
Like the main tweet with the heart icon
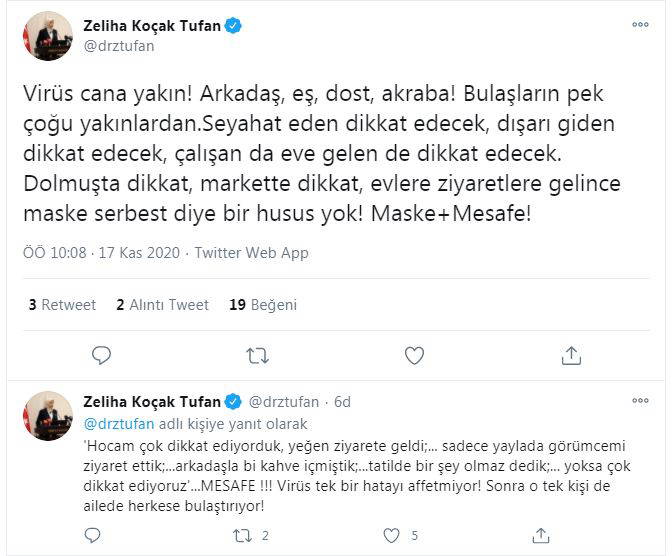(414, 354)
